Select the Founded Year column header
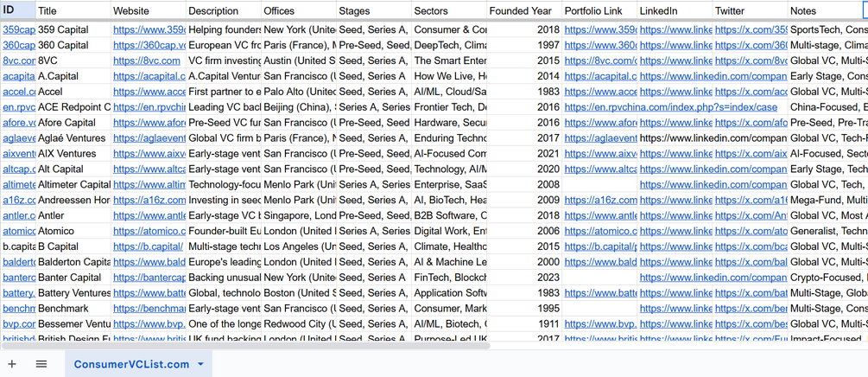Viewport: 868px width, 377px height. (525, 10)
